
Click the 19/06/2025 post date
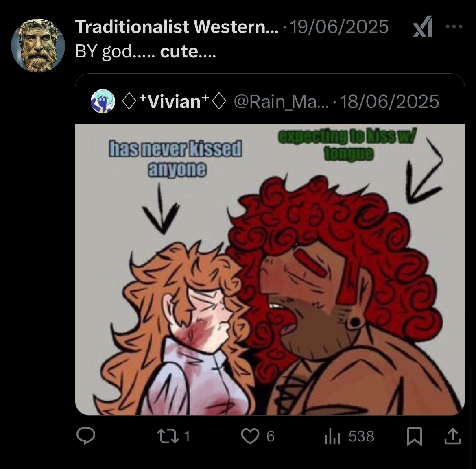click(339, 27)
